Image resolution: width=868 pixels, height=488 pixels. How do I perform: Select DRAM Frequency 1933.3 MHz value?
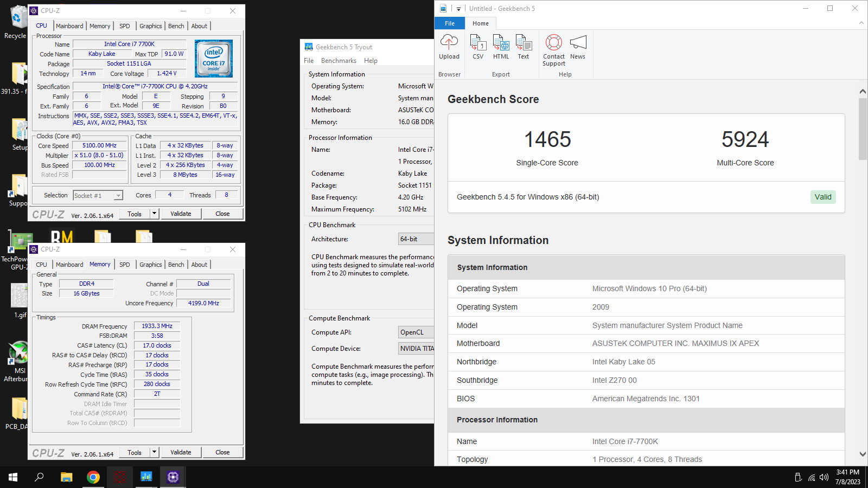click(157, 326)
